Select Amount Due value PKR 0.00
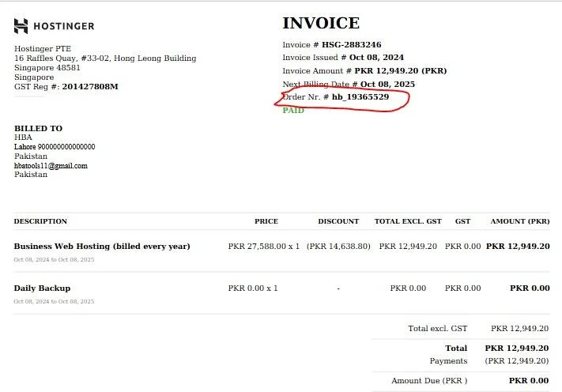 pos(529,381)
